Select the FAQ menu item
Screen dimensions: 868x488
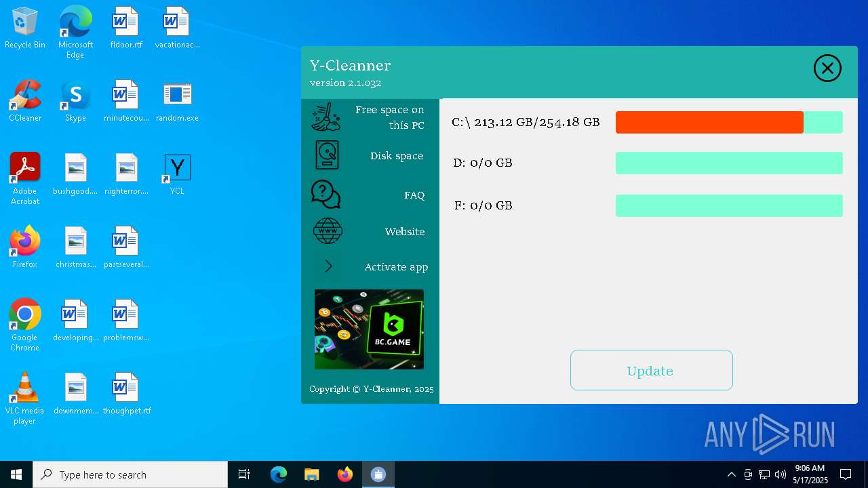[414, 195]
